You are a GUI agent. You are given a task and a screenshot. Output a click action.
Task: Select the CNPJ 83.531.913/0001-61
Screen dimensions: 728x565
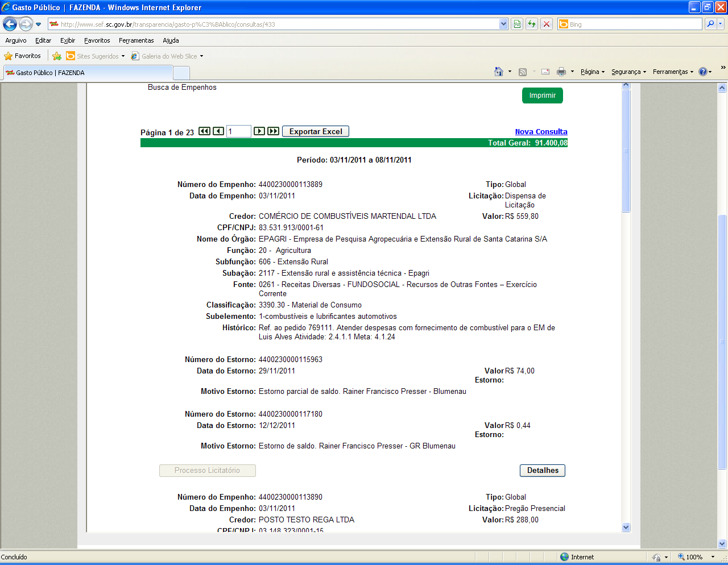pos(291,227)
